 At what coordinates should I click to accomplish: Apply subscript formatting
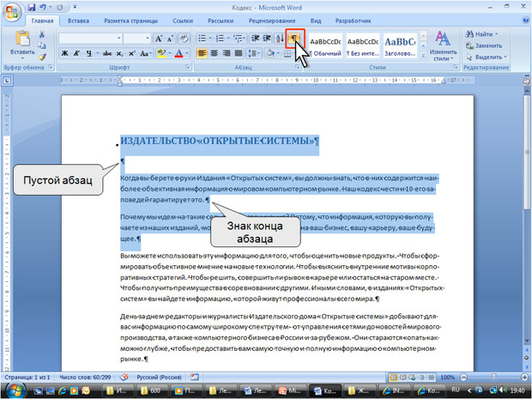pos(119,53)
